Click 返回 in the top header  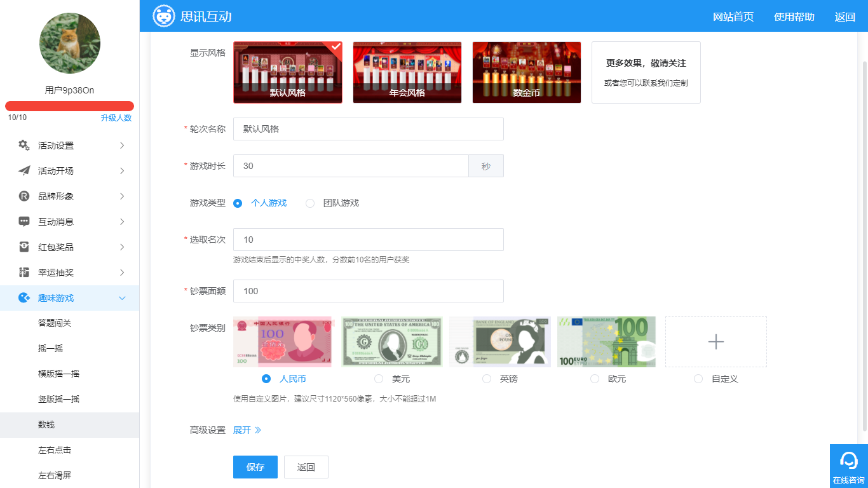[x=845, y=17]
